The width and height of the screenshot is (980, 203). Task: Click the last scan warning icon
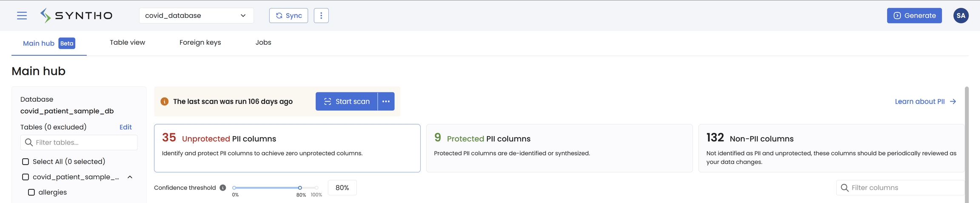pos(165,101)
